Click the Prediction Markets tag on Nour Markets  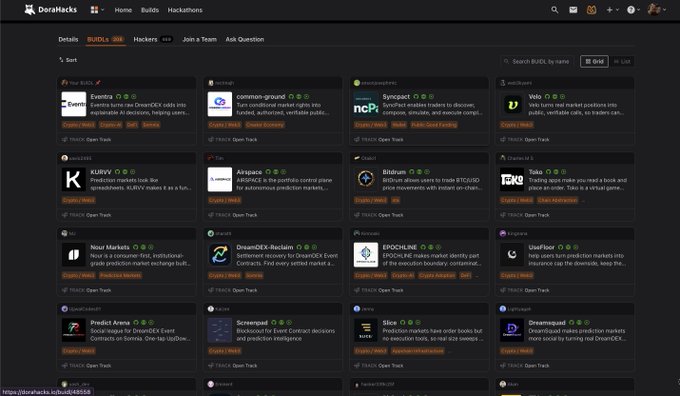coord(120,275)
